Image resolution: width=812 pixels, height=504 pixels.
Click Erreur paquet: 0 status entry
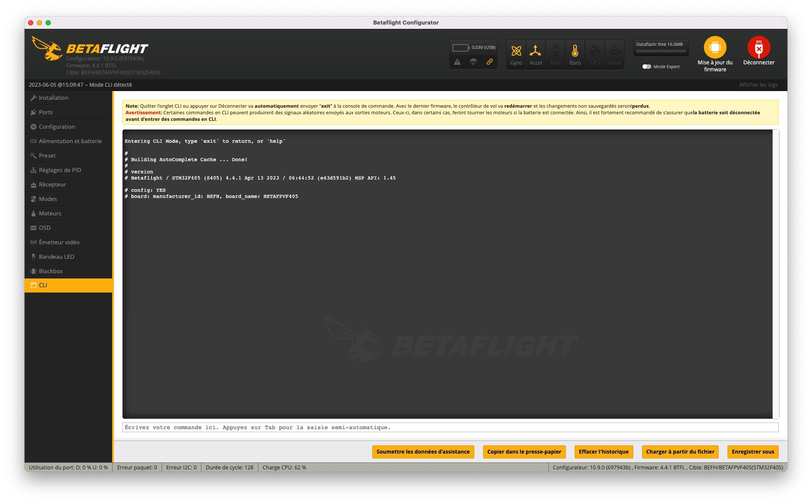point(137,468)
